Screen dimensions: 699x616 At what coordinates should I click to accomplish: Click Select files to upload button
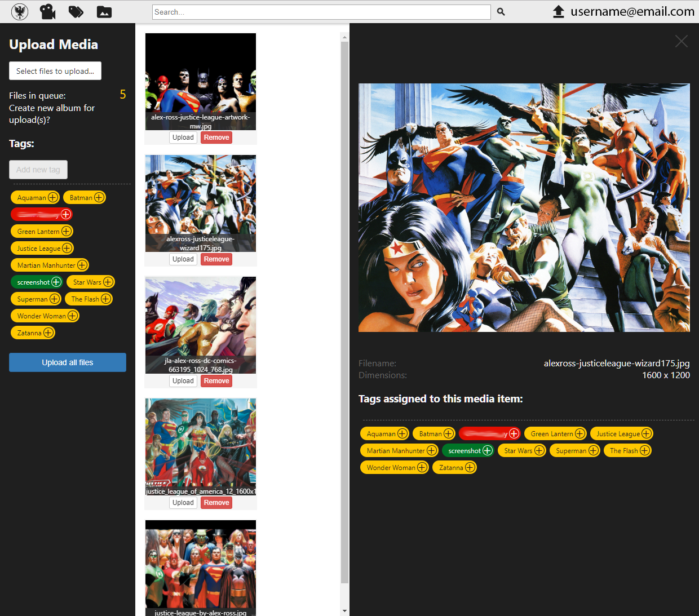click(x=55, y=71)
